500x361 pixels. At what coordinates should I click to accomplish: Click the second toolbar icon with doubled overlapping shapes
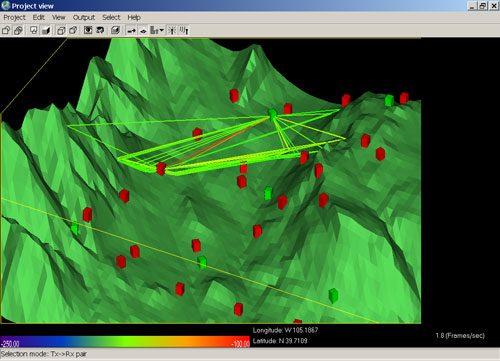click(18, 31)
